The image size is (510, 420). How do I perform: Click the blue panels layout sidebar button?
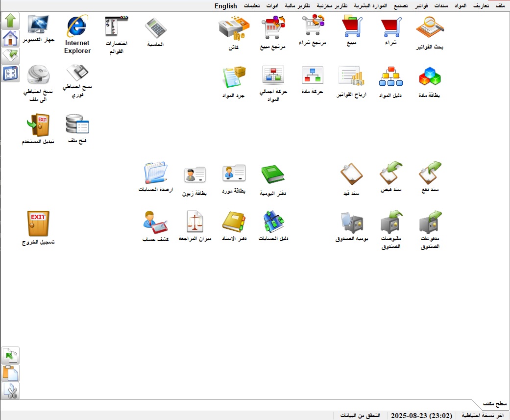[x=10, y=74]
